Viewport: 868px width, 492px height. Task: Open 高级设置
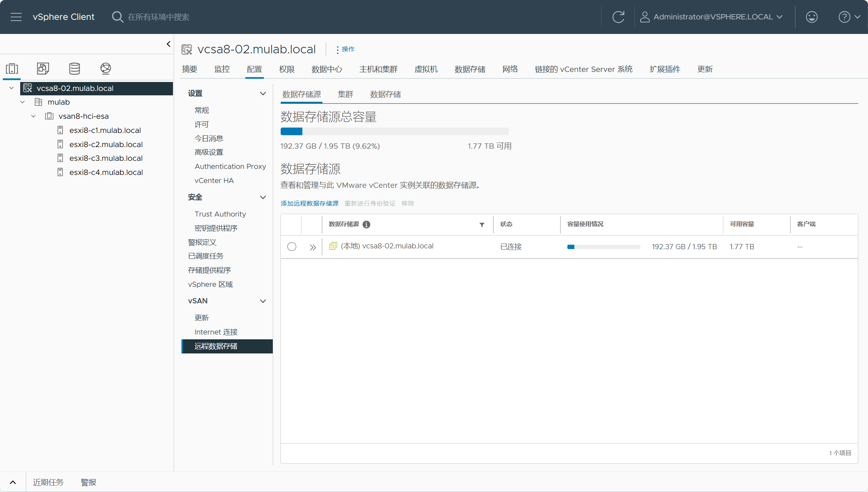209,152
